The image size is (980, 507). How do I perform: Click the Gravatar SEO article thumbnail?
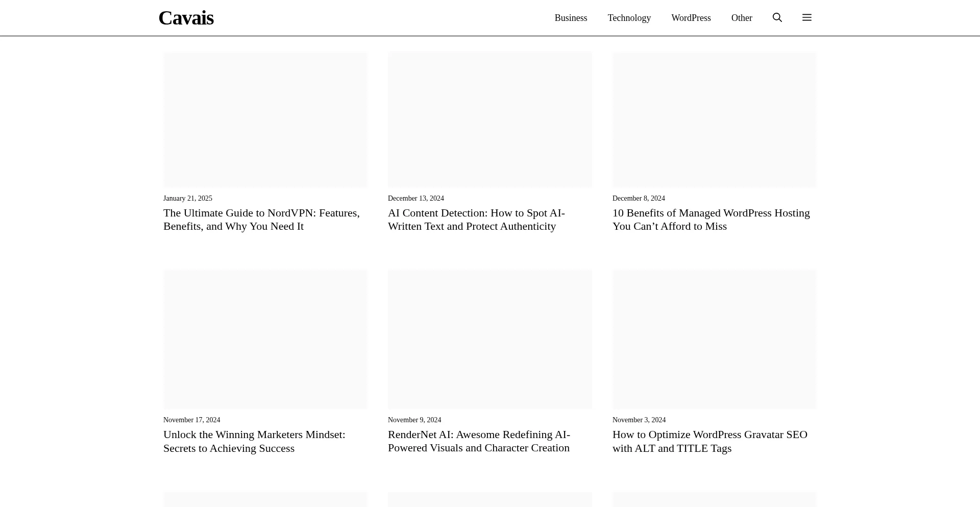coord(715,340)
